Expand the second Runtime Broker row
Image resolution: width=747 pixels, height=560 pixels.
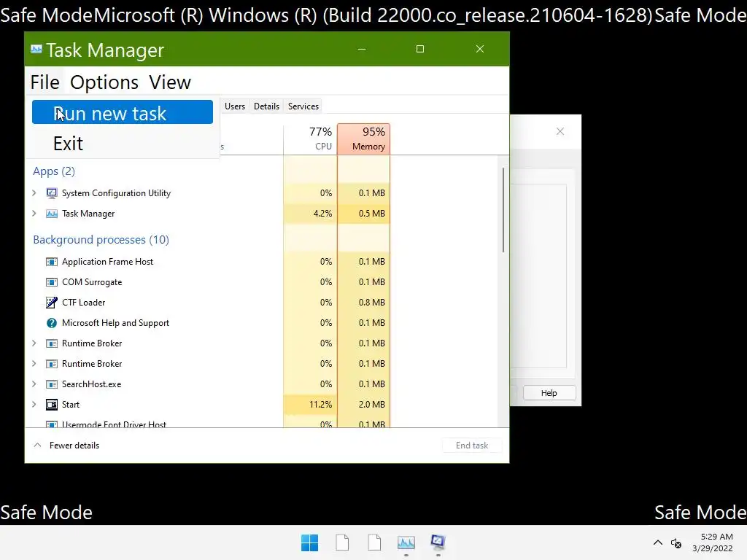[x=34, y=363]
